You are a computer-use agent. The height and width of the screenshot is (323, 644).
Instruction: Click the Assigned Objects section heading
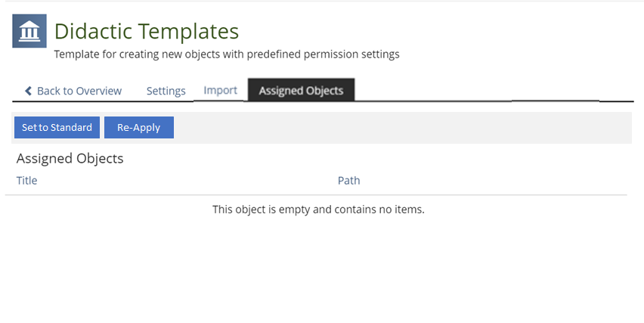click(70, 159)
